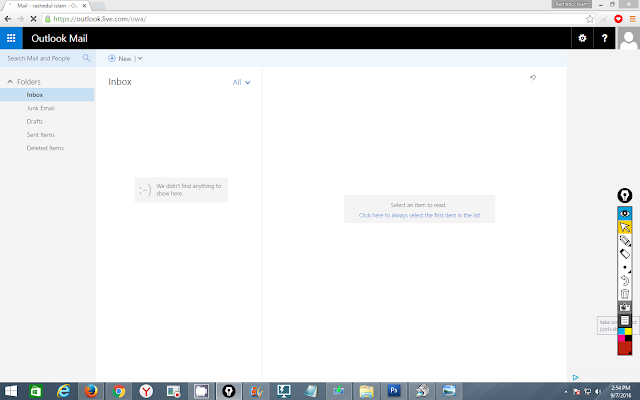Click the Outlook Mail title

point(60,38)
